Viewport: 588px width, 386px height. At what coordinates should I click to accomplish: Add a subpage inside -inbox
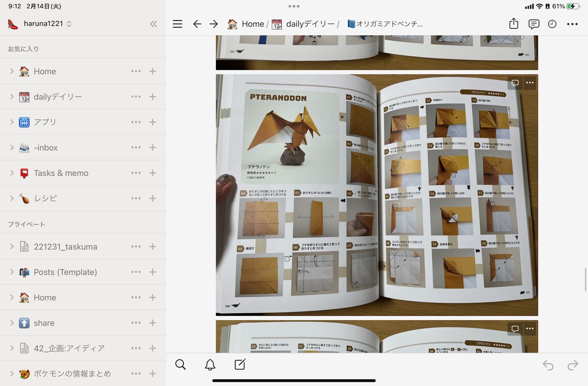153,148
